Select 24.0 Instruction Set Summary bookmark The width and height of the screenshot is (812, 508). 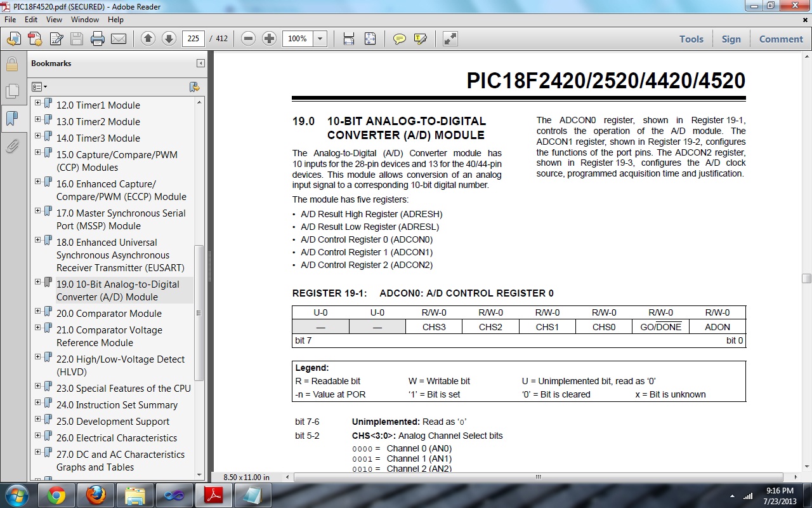point(117,404)
